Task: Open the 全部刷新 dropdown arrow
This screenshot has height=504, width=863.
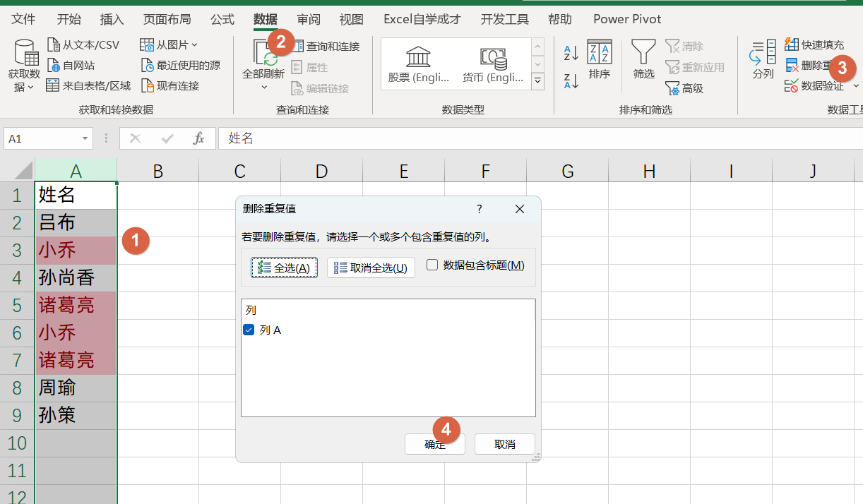Action: 264,88
